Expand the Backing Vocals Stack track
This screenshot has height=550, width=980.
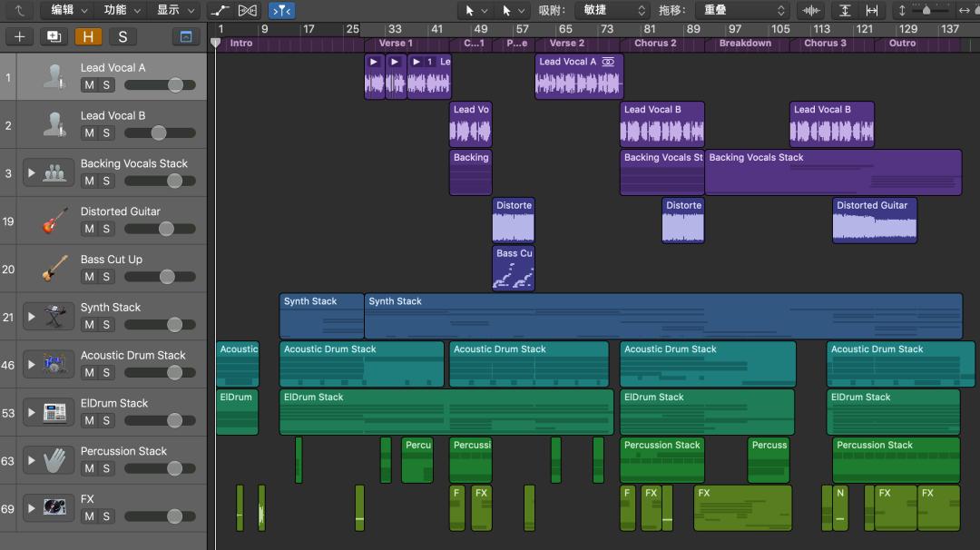(33, 172)
